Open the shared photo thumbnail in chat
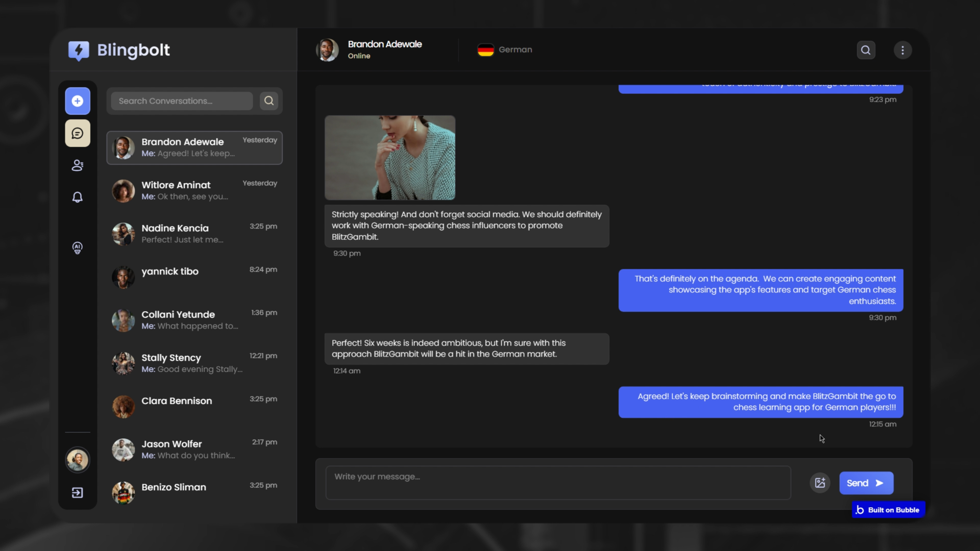The width and height of the screenshot is (980, 551). point(390,158)
